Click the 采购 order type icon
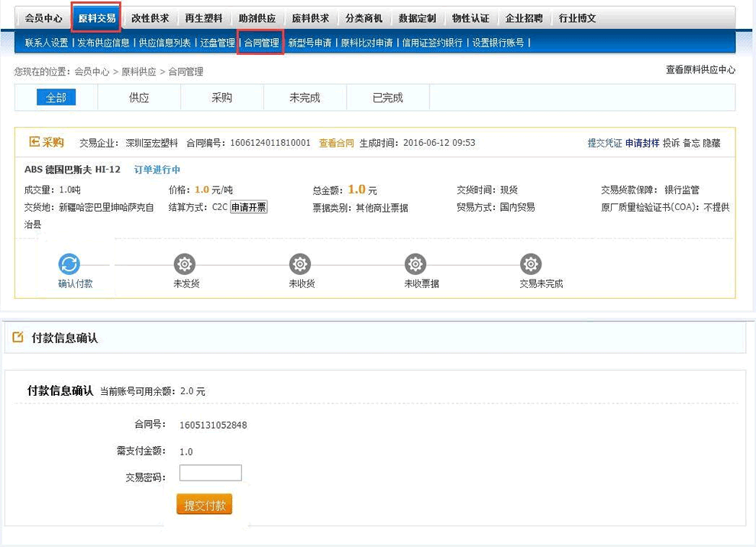This screenshot has height=547, width=756. (x=34, y=142)
